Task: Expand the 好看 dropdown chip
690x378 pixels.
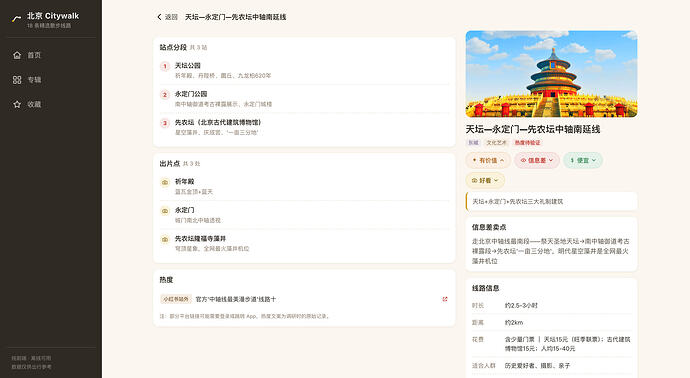Action: tap(485, 180)
